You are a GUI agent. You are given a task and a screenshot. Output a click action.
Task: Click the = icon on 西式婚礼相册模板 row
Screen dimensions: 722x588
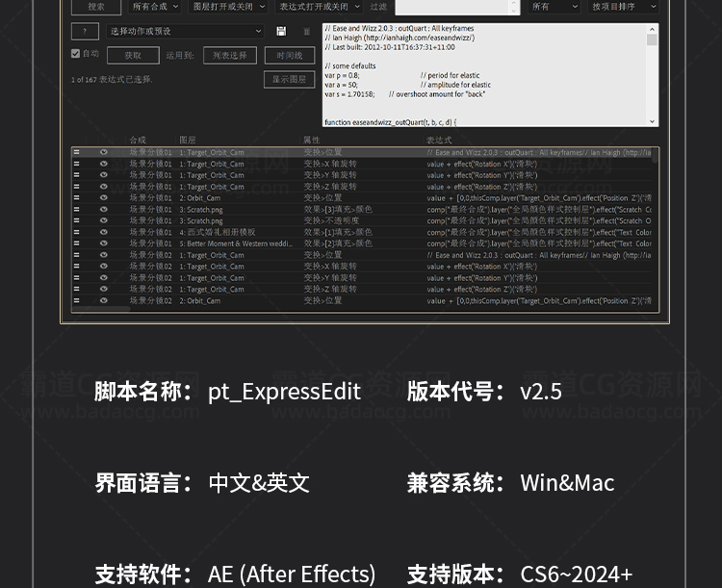(76, 232)
